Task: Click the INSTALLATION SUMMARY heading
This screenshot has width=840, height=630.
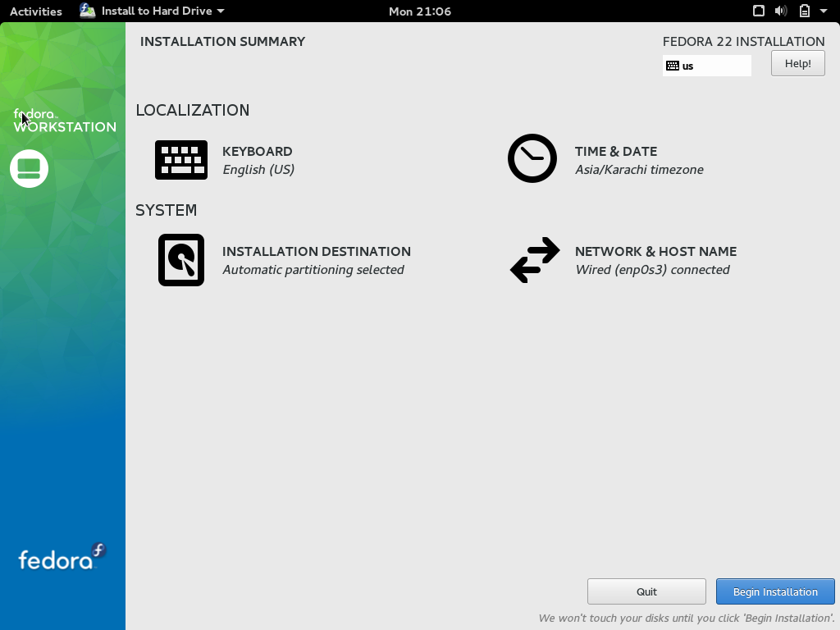Action: [x=222, y=42]
